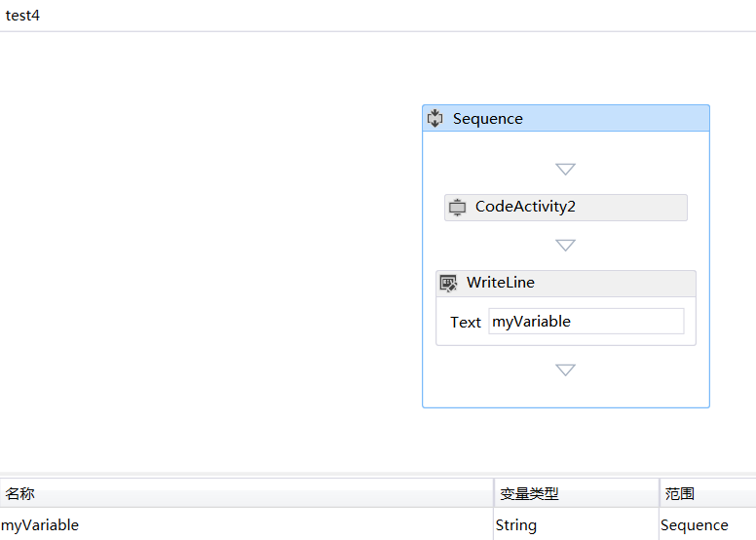Select the CodeActivity2 activity
This screenshot has height=540, width=756.
566,208
